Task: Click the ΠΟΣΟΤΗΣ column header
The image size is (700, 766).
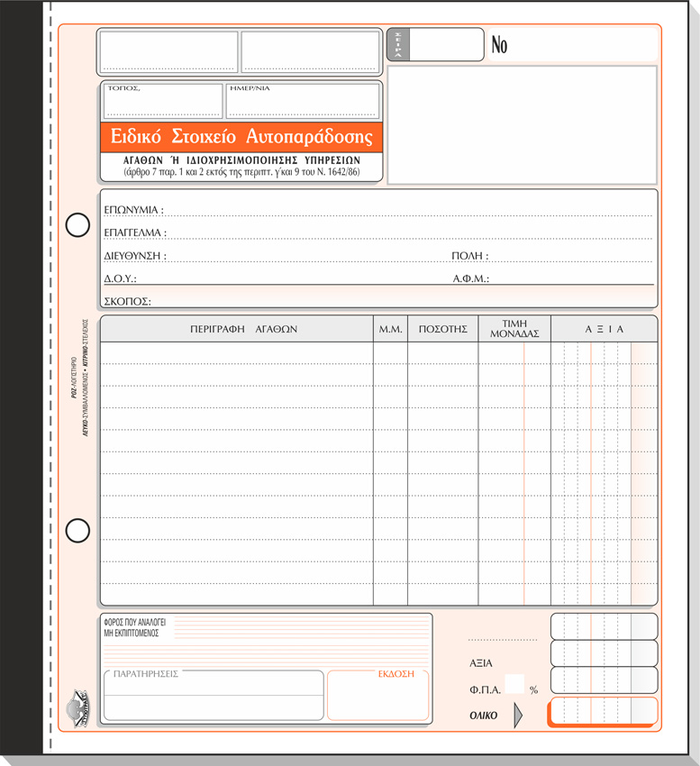Action: pos(442,330)
